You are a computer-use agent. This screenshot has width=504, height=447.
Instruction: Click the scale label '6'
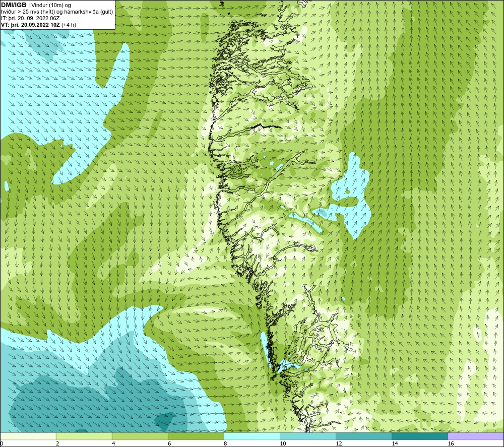(x=169, y=443)
